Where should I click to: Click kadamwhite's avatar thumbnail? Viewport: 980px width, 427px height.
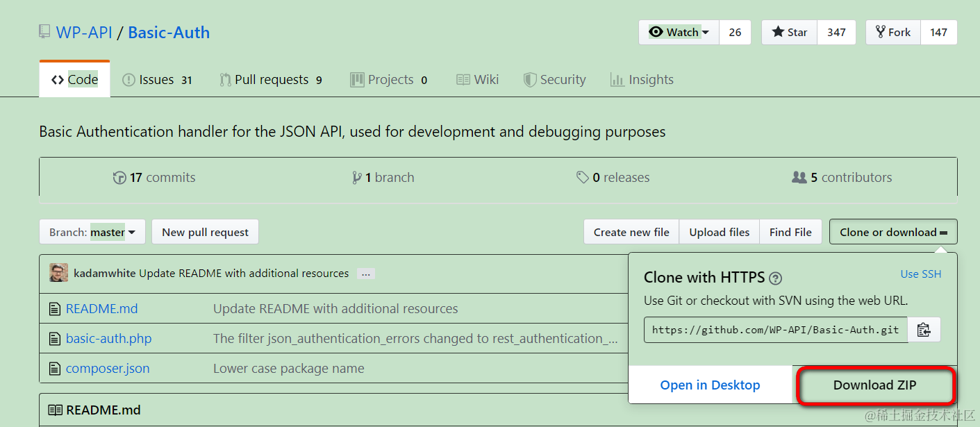(59, 273)
